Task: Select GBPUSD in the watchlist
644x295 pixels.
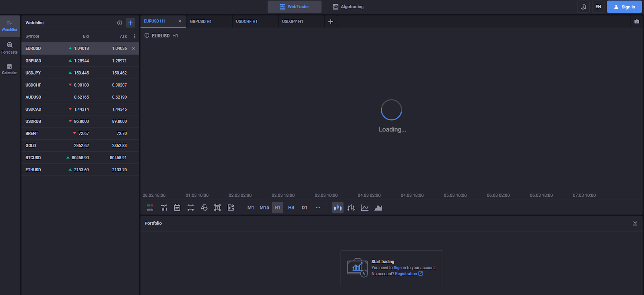Action: [x=80, y=61]
